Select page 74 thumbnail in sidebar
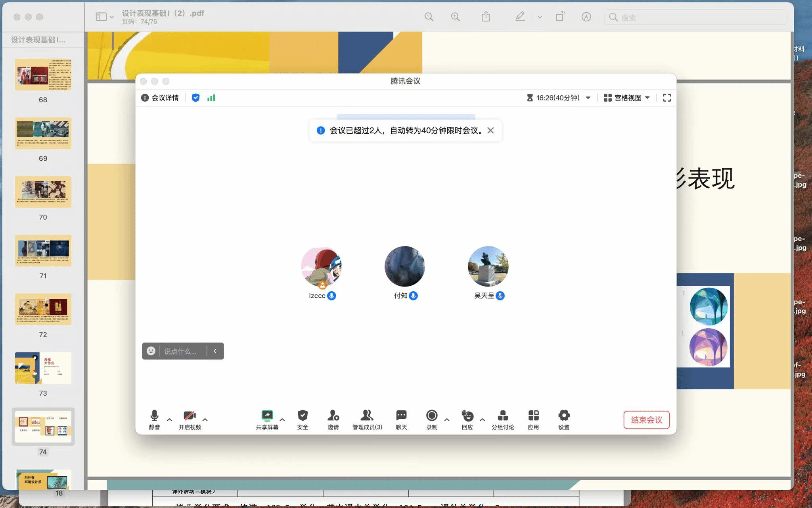This screenshot has width=812, height=508. click(43, 427)
